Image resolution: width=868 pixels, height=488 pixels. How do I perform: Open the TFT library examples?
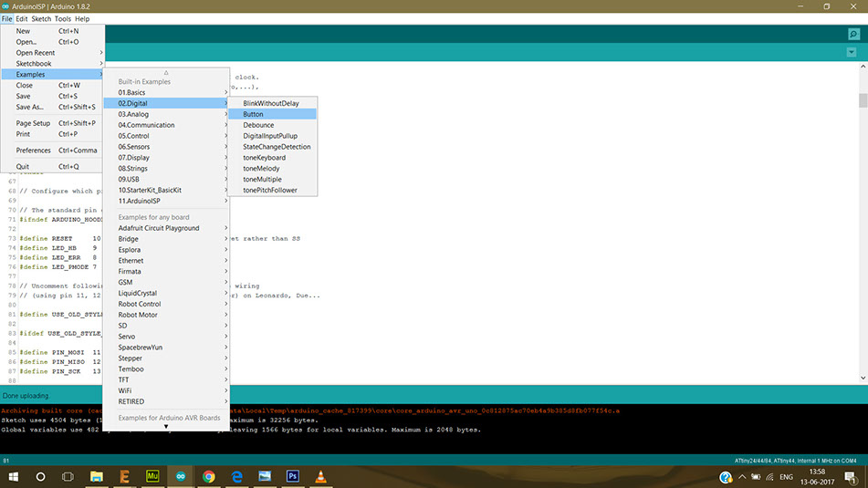click(x=166, y=379)
